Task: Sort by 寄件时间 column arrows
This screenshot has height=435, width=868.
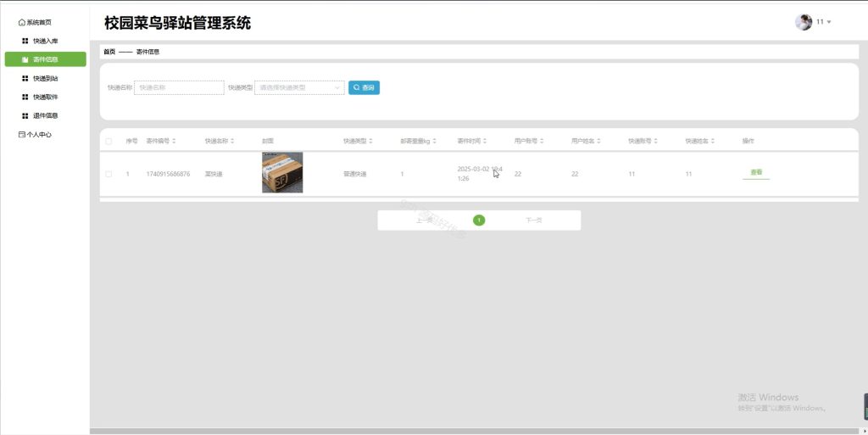Action: tap(485, 141)
